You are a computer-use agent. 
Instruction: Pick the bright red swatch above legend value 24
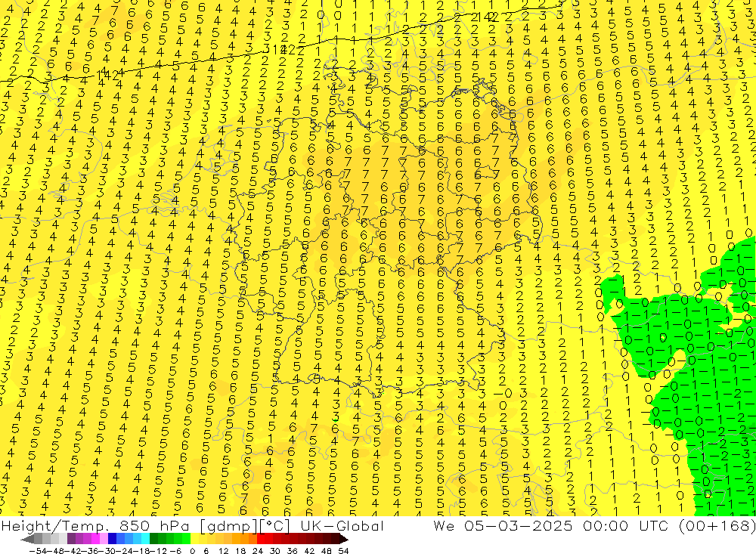pos(261,539)
